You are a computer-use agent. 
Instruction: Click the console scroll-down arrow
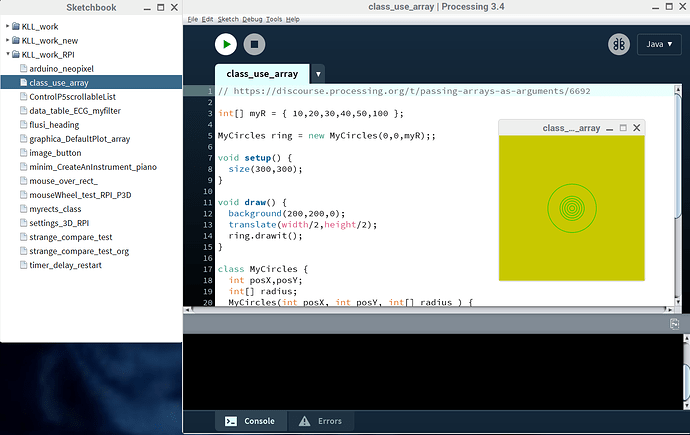pos(686,406)
